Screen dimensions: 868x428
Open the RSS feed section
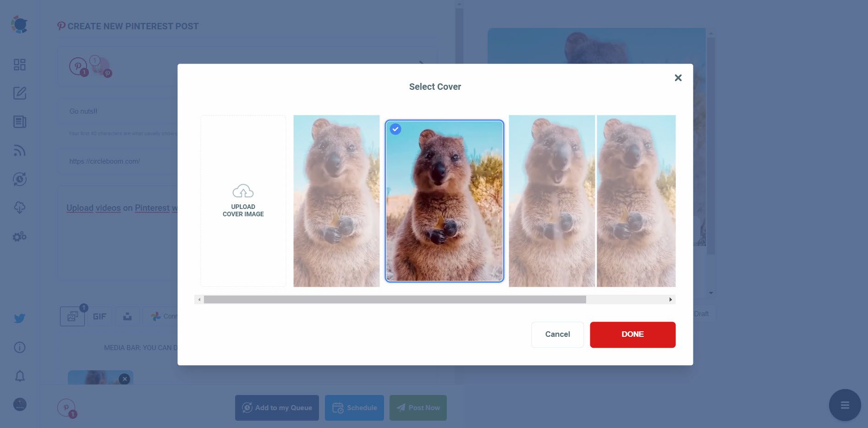(19, 150)
